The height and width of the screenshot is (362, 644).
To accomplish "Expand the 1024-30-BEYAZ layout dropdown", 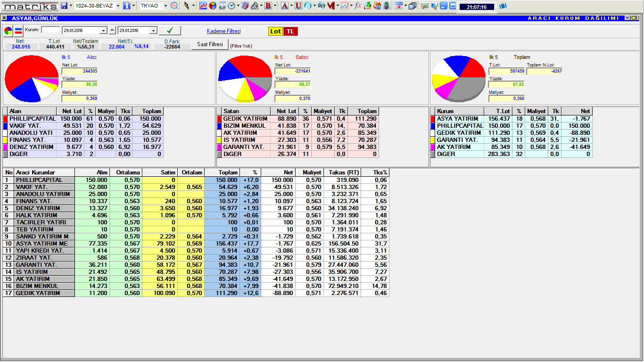I will [118, 6].
